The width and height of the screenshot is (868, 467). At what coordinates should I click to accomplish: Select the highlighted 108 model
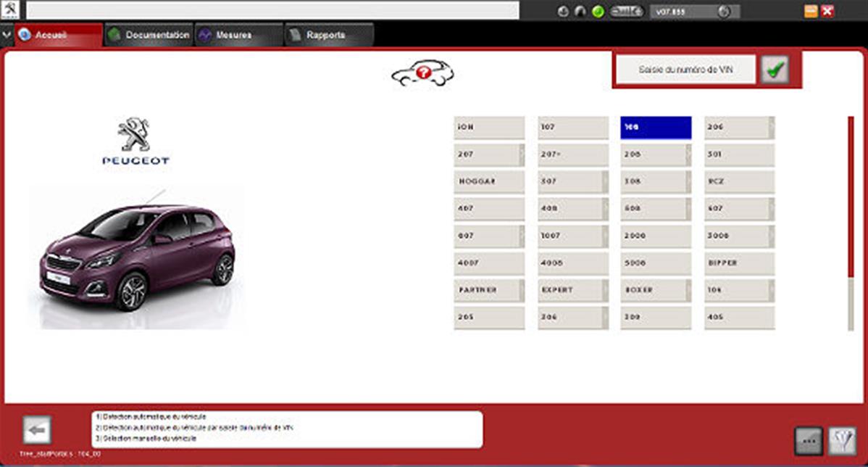coord(656,128)
